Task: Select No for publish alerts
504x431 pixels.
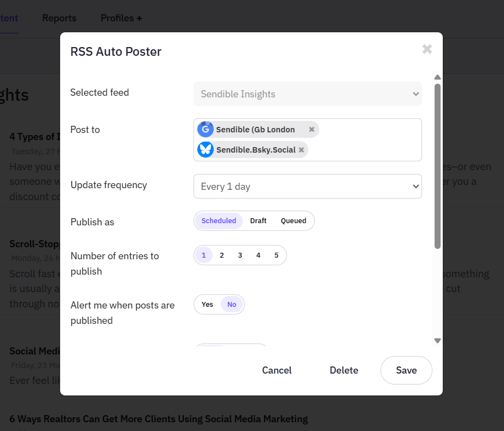Action: tap(232, 304)
